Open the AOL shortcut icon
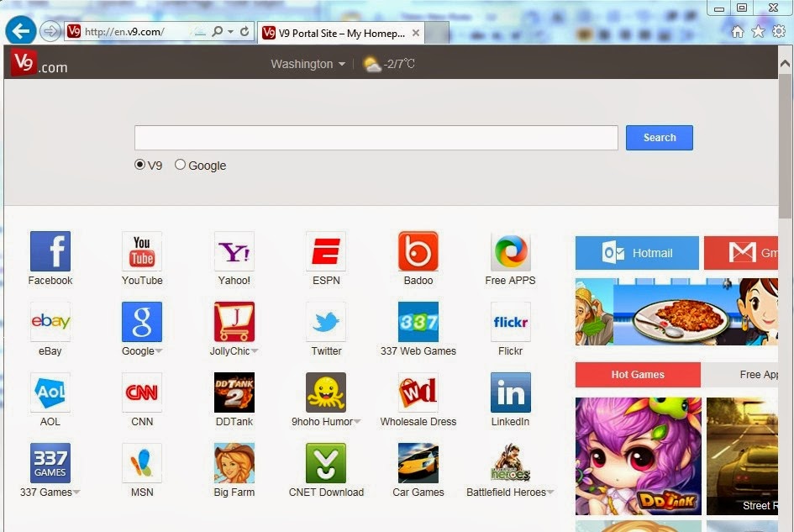 pos(50,392)
